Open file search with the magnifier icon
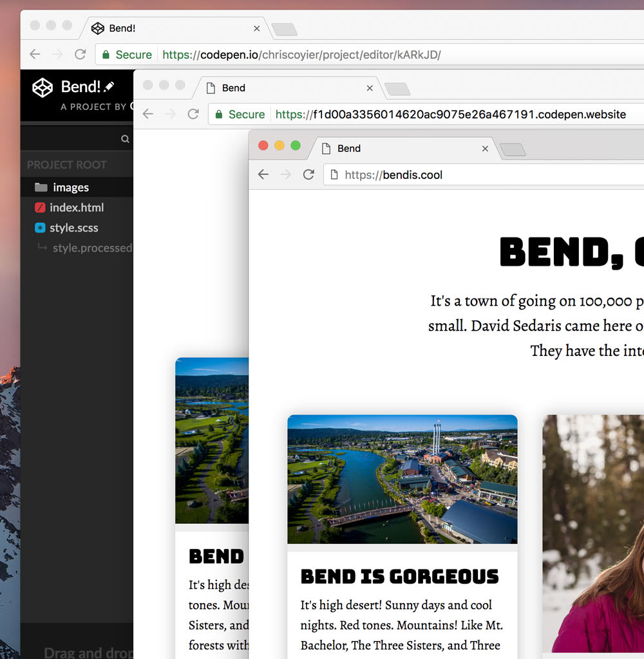 click(x=124, y=138)
